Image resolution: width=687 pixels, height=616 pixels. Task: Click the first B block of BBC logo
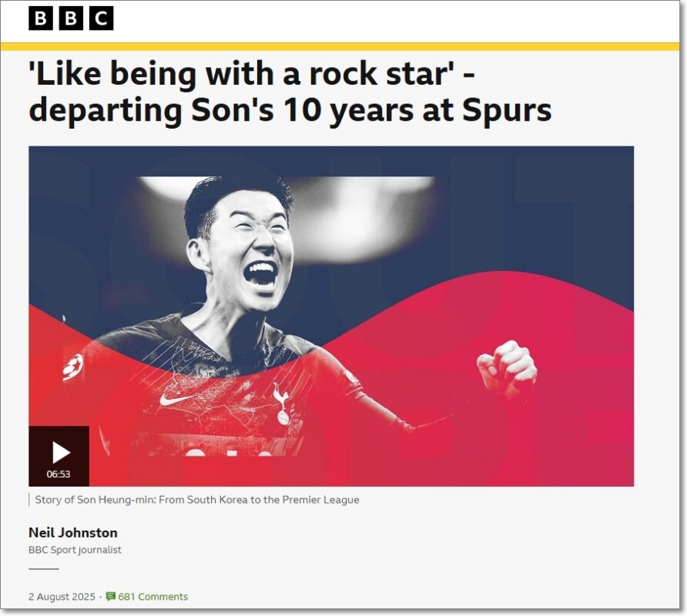[x=40, y=18]
